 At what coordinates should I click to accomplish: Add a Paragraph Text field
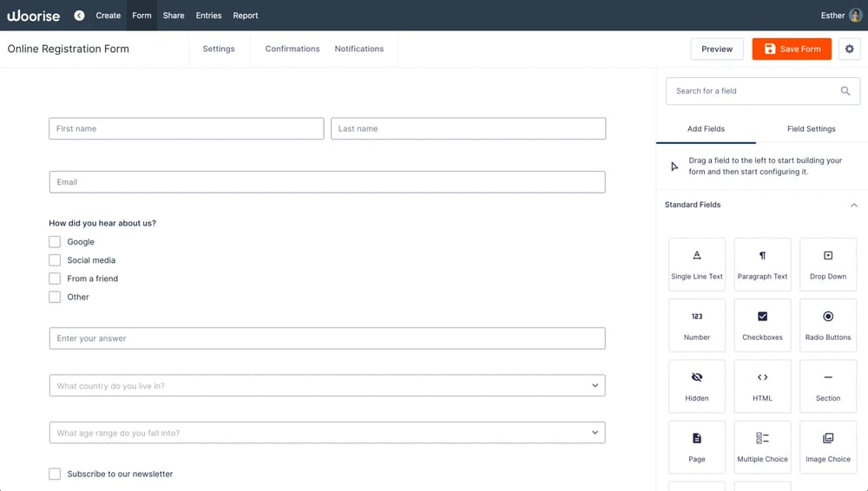(762, 264)
